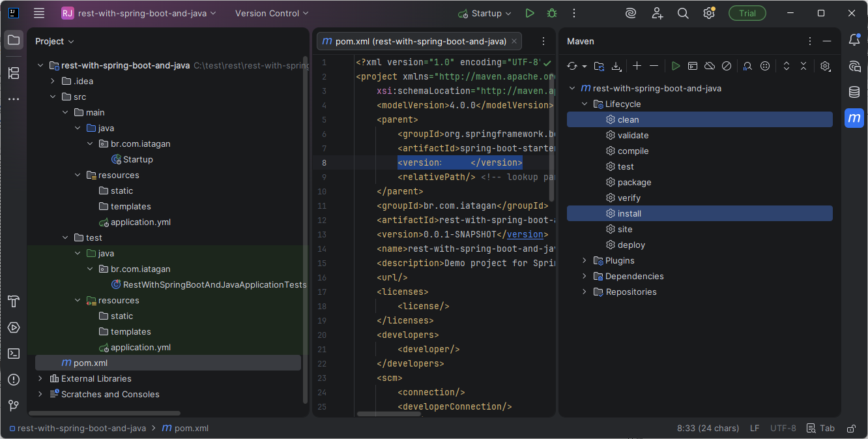Click the Debug bug icon in top toolbar
This screenshot has width=868, height=439.
coord(552,13)
